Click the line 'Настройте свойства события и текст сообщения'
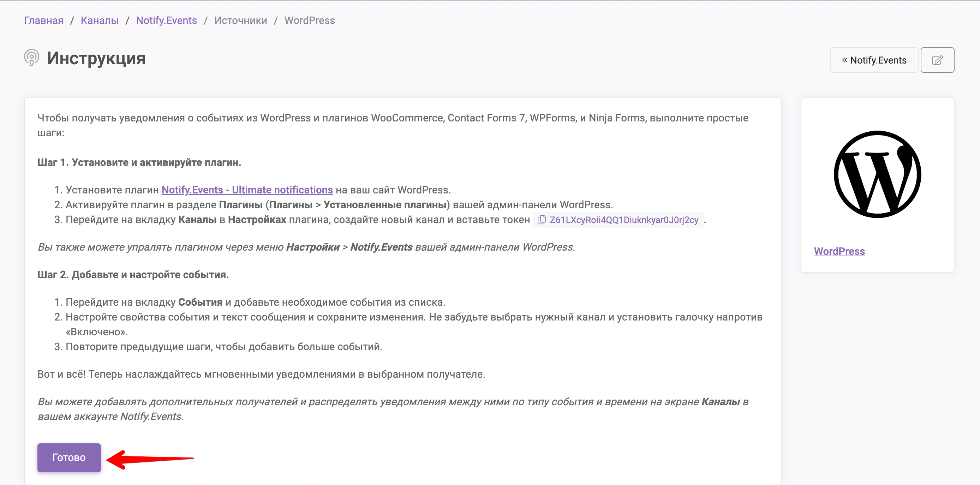Image resolution: width=980 pixels, height=485 pixels. pos(414,324)
